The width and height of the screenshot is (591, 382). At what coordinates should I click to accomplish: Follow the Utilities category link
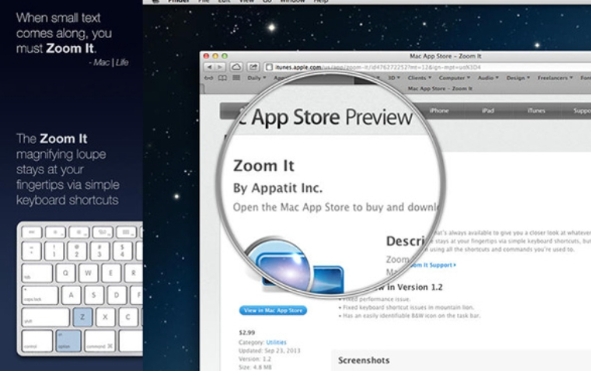[276, 342]
